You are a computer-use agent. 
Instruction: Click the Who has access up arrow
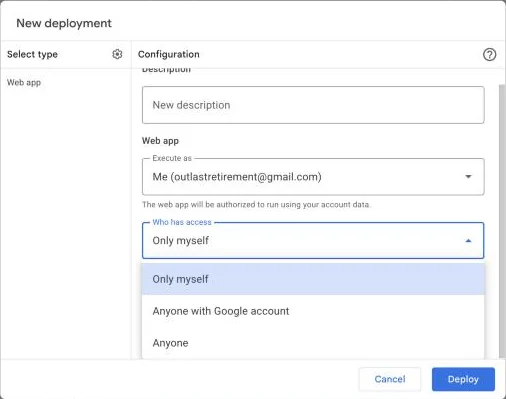coord(468,240)
